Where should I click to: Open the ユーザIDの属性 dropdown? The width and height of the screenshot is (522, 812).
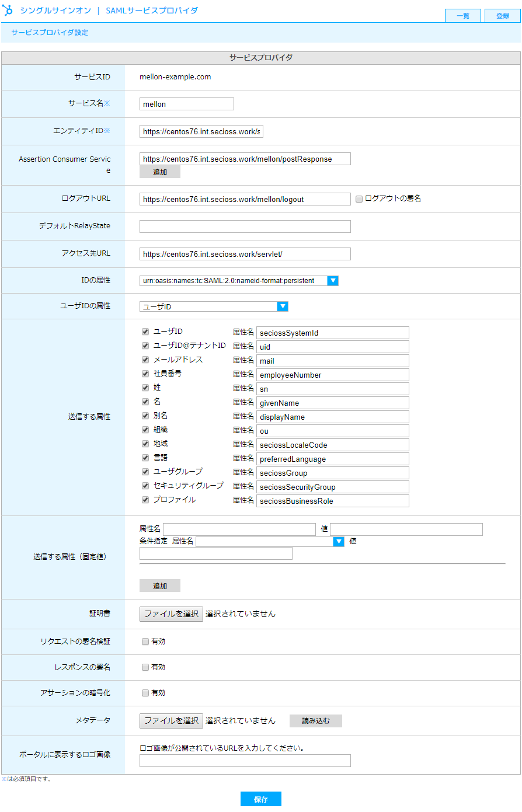pyautogui.click(x=283, y=306)
